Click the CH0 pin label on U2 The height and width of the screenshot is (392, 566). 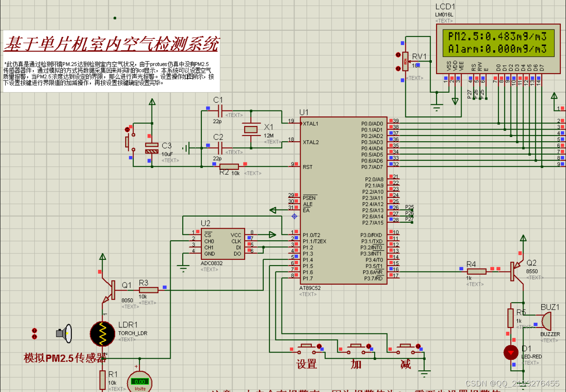(x=209, y=241)
